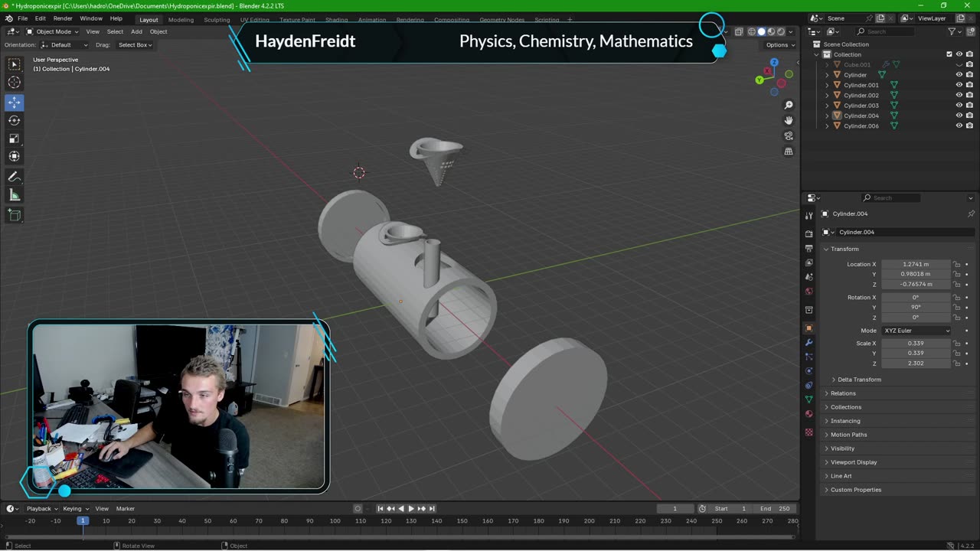The image size is (980, 551).
Task: Activate the Move tool
Action: 15,102
